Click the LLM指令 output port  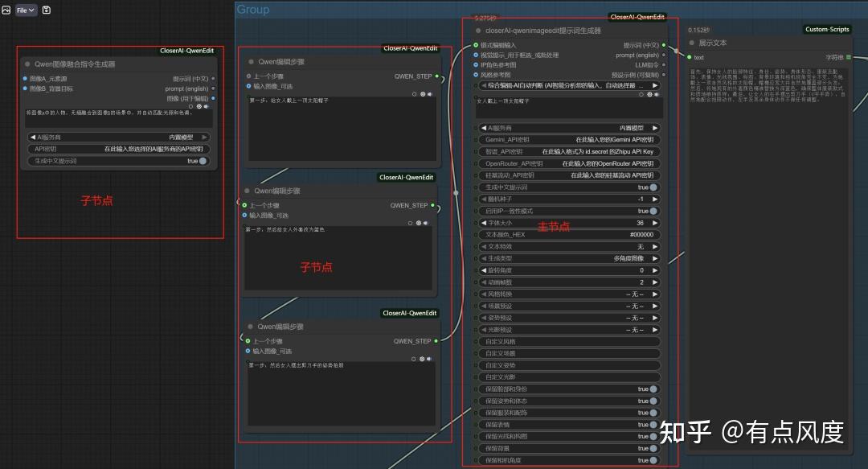pyautogui.click(x=664, y=65)
